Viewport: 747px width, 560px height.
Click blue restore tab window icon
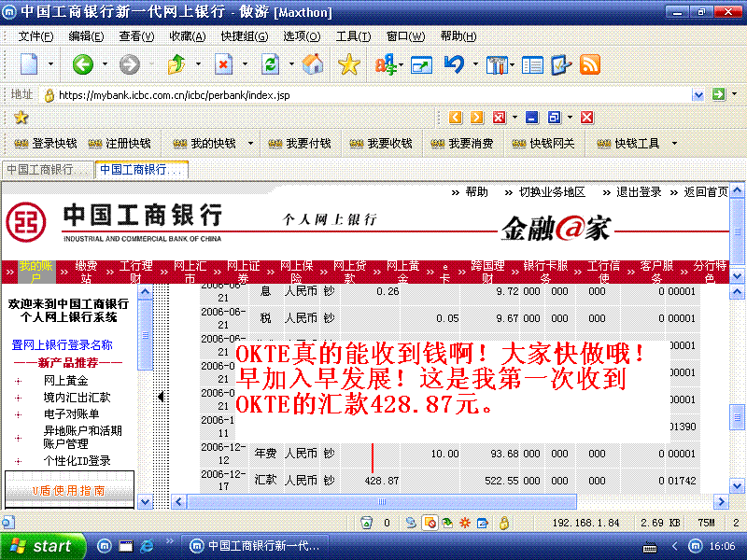(554, 118)
